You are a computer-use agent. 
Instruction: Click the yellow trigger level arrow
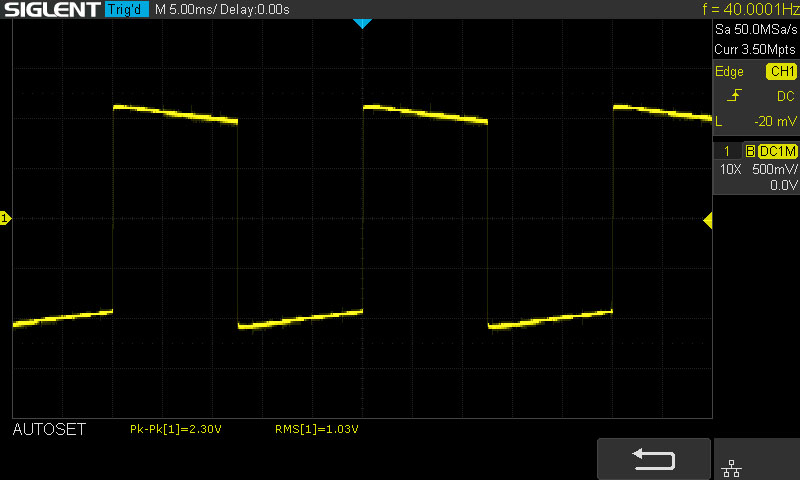tap(708, 220)
